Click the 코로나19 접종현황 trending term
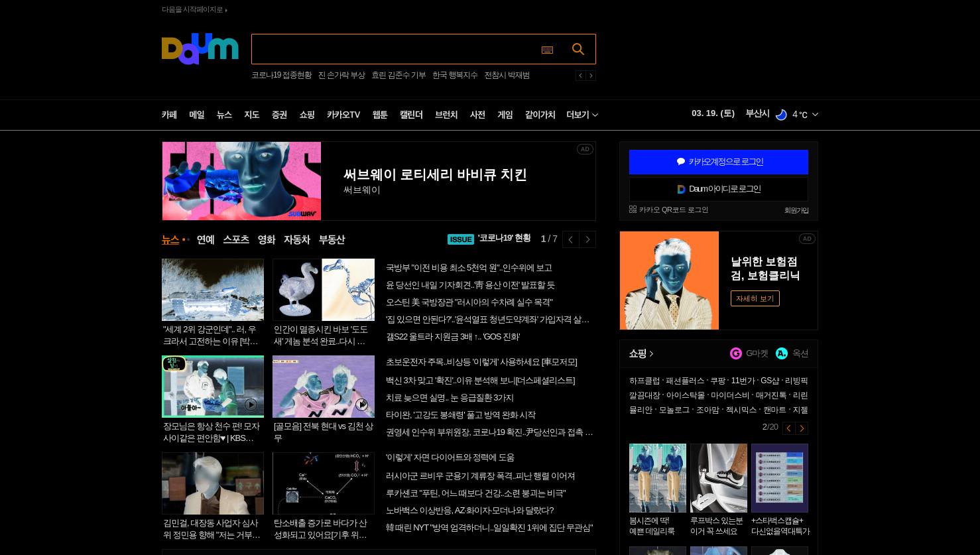980x555 pixels. [x=281, y=76]
